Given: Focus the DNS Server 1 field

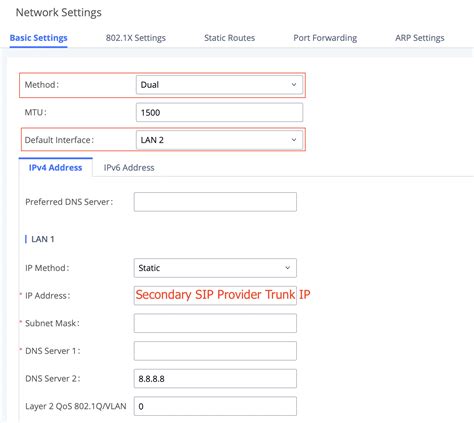Looking at the screenshot, I should (x=215, y=351).
